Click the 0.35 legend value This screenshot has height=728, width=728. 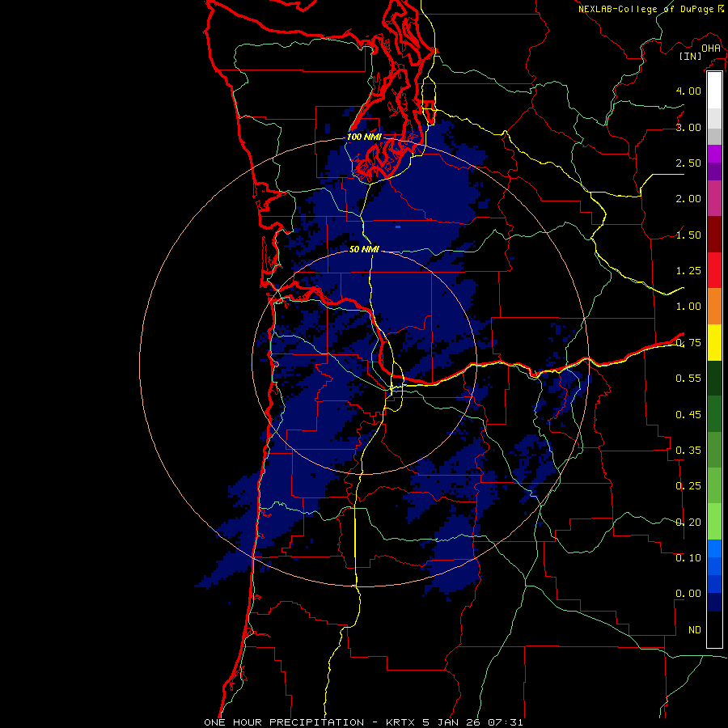coord(688,451)
